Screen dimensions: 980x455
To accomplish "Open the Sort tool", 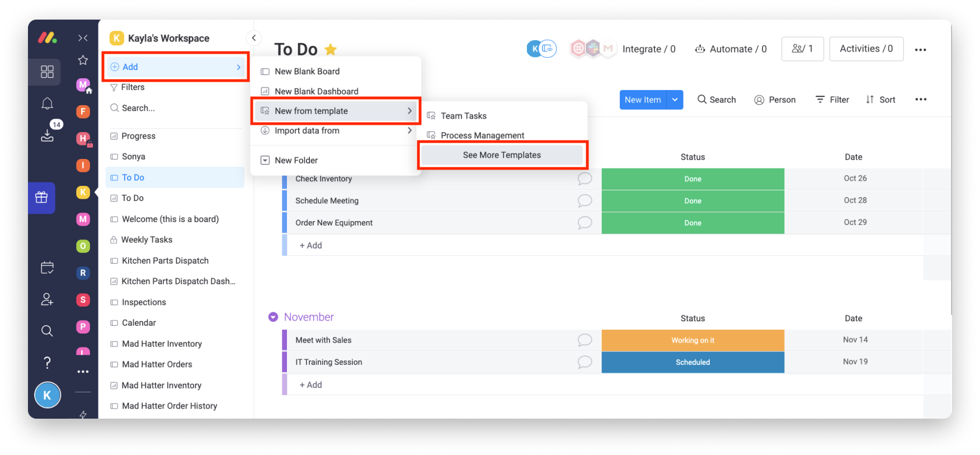I will (880, 100).
